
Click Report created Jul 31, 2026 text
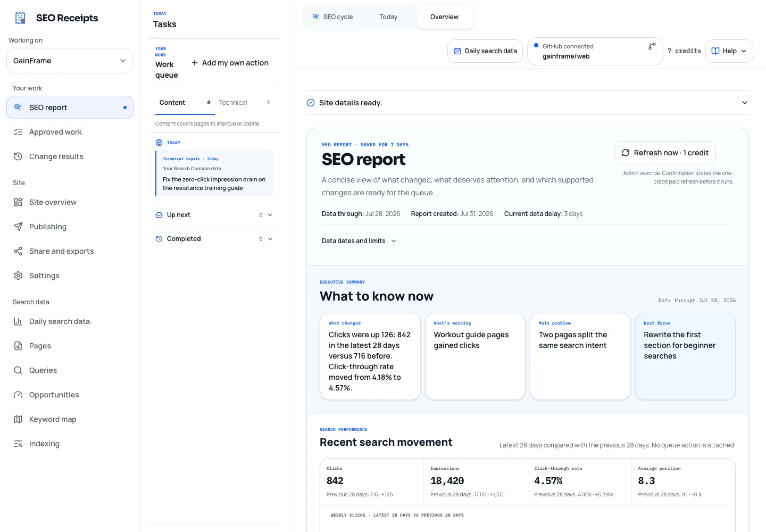452,214
